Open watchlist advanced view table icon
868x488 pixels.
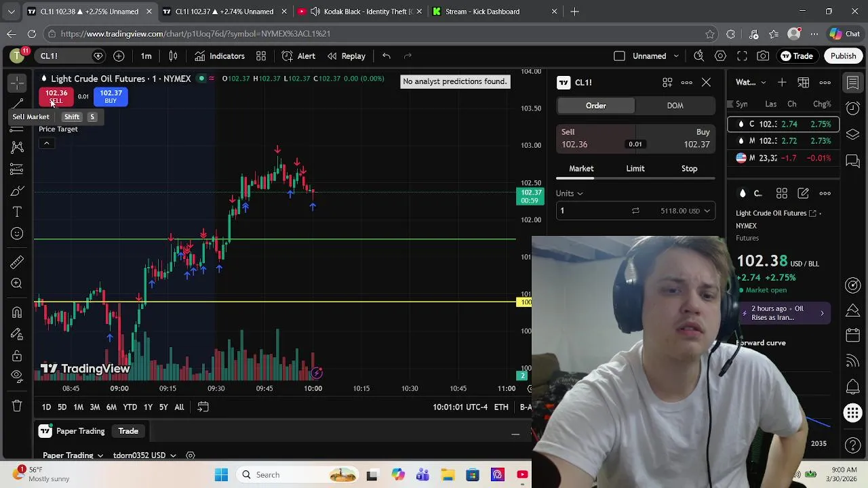pyautogui.click(x=804, y=83)
